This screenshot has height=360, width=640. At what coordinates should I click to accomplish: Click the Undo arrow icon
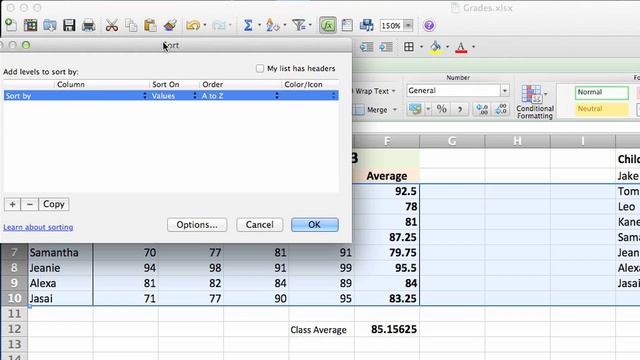(x=193, y=25)
